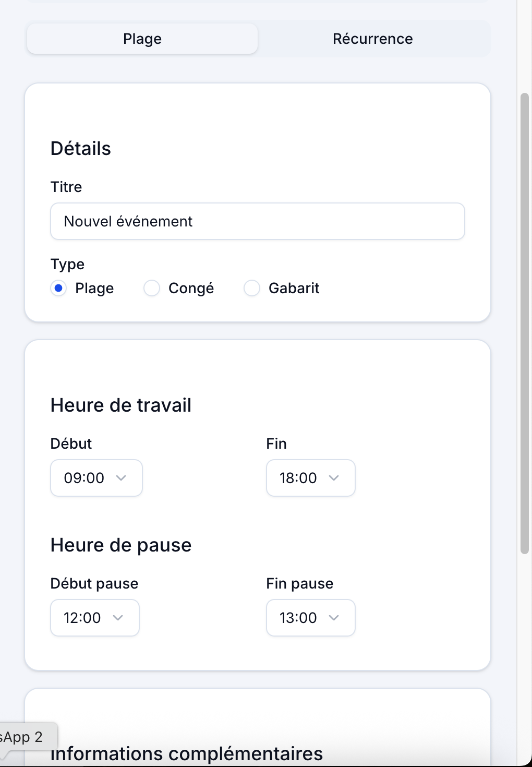Click the Congé text label
532x767 pixels.
click(x=191, y=288)
